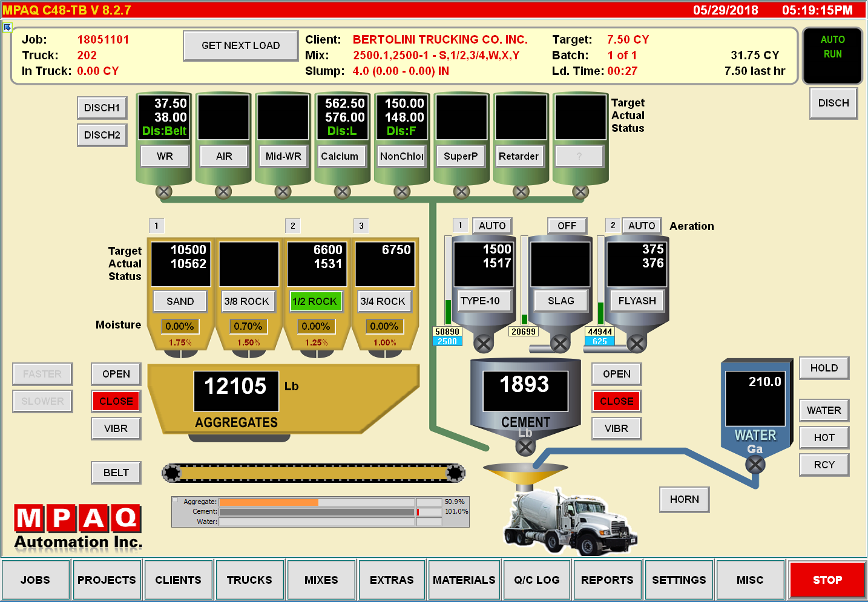Click the valve icon under the NonChlor tank
This screenshot has height=602, width=868.
tap(402, 192)
